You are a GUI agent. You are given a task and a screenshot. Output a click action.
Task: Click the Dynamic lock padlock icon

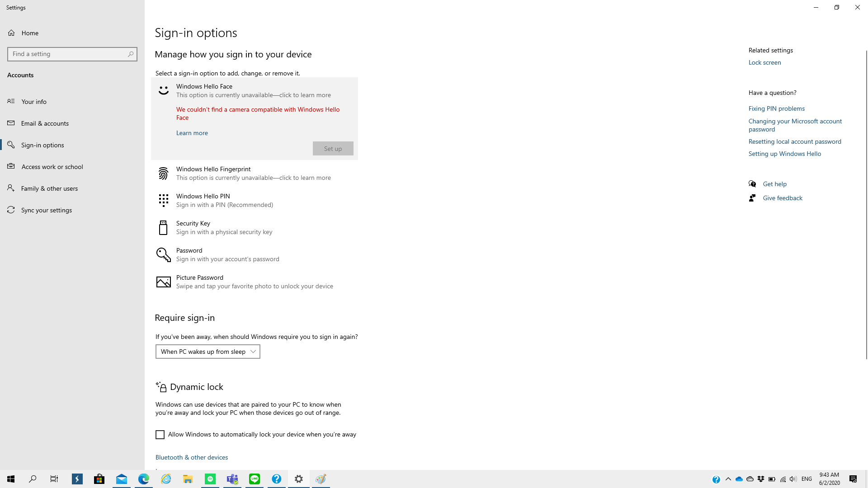tap(161, 387)
